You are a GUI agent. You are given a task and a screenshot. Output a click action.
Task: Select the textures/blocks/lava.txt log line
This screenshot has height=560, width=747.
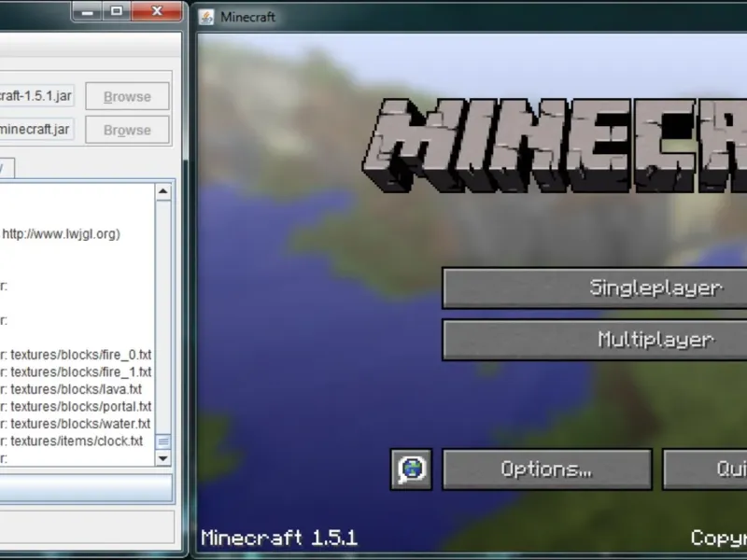point(71,389)
